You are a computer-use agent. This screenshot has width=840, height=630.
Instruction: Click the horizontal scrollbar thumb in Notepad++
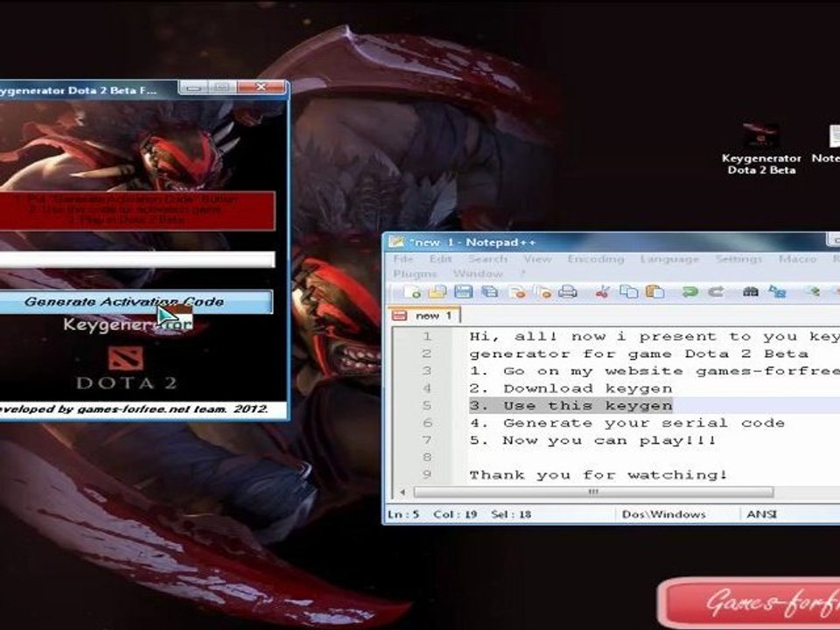593,492
